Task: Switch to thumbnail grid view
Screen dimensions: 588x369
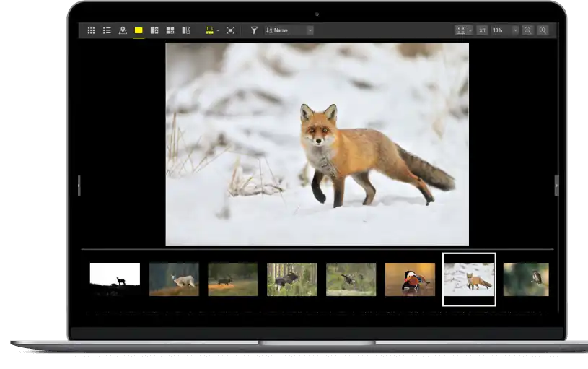Action: (x=91, y=30)
